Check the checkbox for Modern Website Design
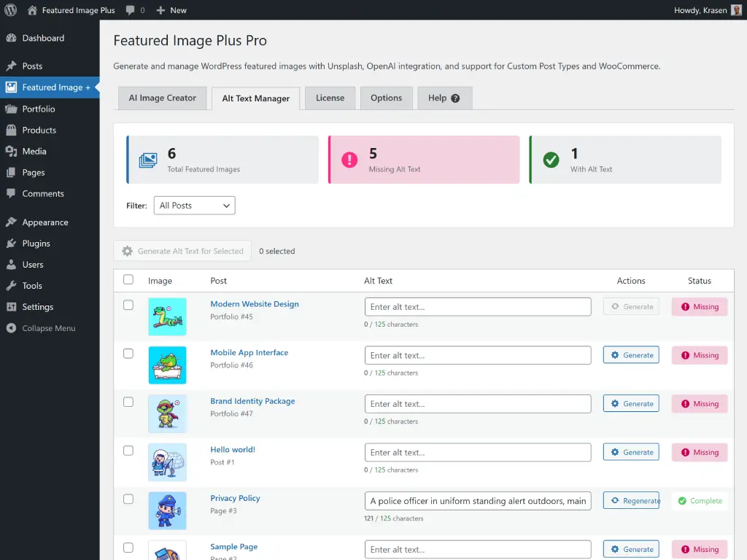The width and height of the screenshot is (747, 560). click(x=128, y=305)
